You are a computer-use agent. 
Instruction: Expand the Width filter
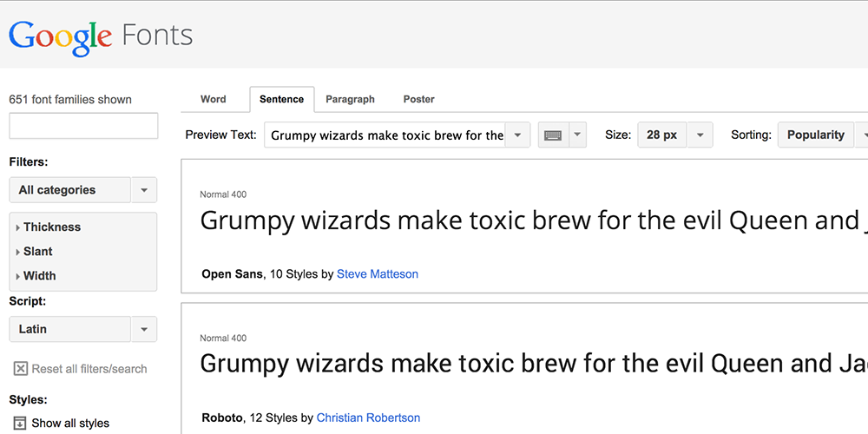36,276
